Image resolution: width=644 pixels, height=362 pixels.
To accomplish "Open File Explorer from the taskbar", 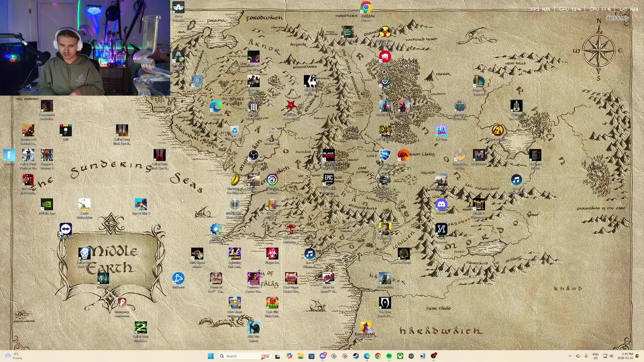I will 300,356.
